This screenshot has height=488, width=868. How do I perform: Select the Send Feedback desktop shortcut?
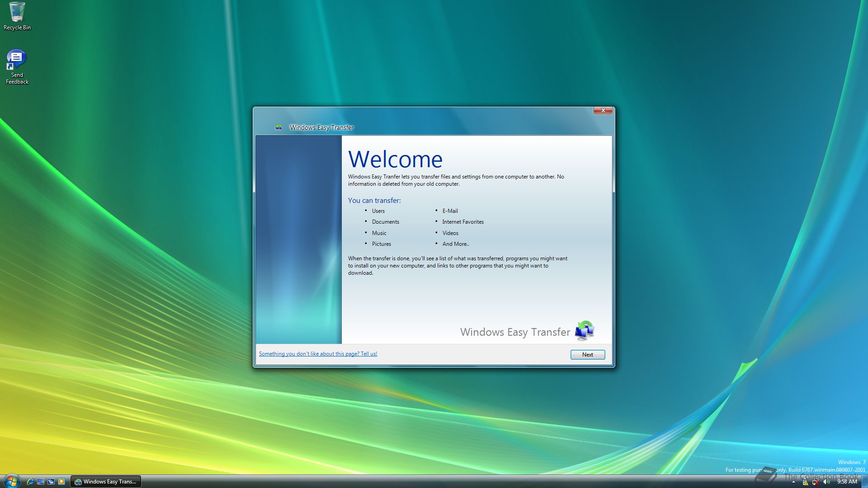[17, 67]
